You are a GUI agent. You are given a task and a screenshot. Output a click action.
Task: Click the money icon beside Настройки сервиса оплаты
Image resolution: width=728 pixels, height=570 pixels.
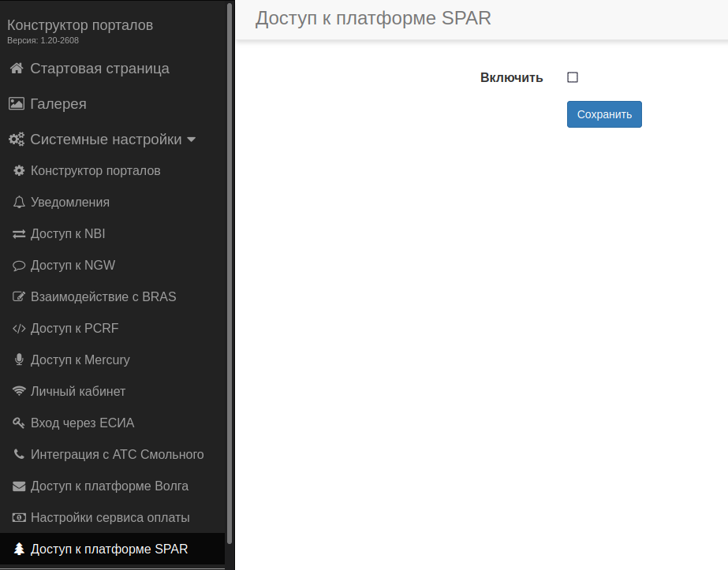coord(19,517)
